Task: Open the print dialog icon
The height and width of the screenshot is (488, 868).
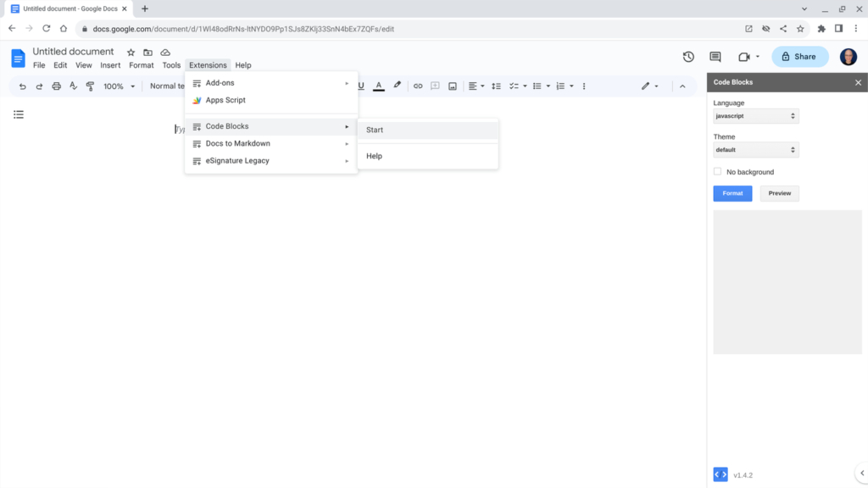Action: coord(57,86)
